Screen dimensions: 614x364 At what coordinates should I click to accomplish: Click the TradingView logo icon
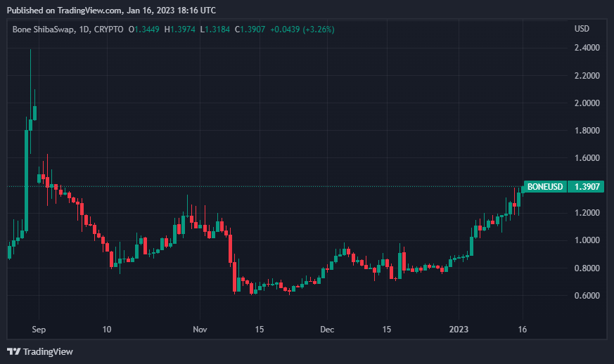tap(13, 351)
